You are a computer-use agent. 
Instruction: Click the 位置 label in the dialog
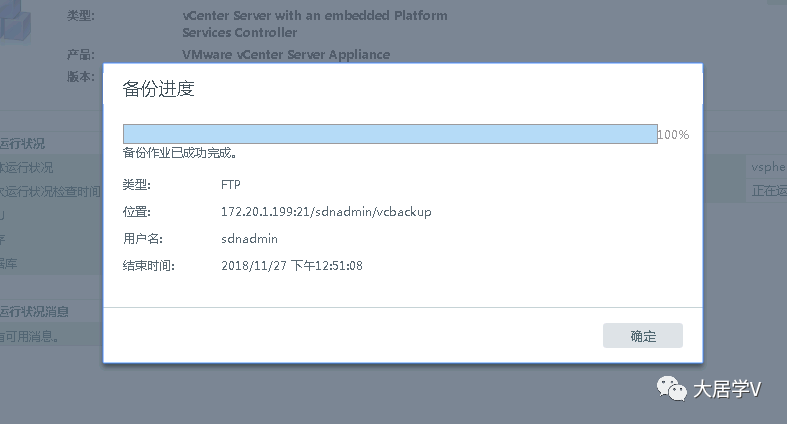135,212
